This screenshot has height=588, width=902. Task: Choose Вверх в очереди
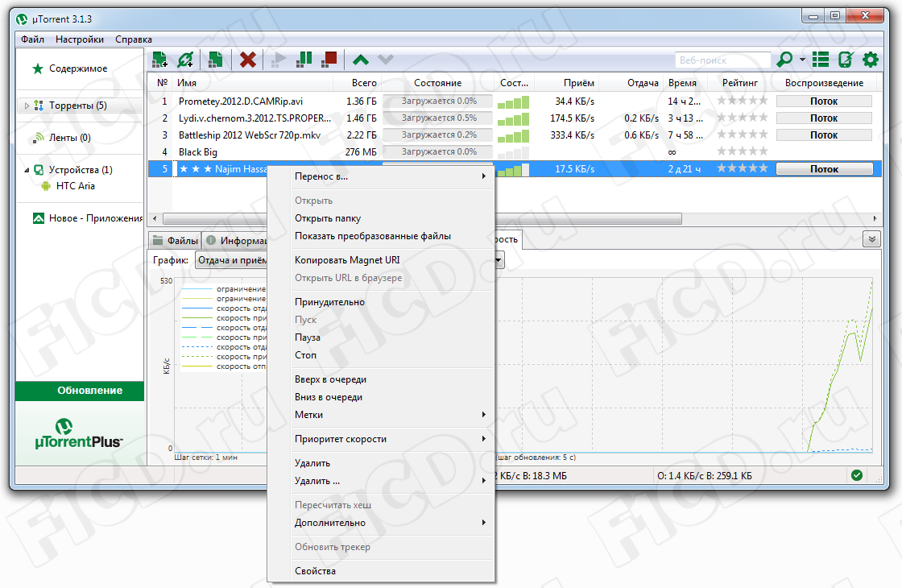tap(381, 379)
